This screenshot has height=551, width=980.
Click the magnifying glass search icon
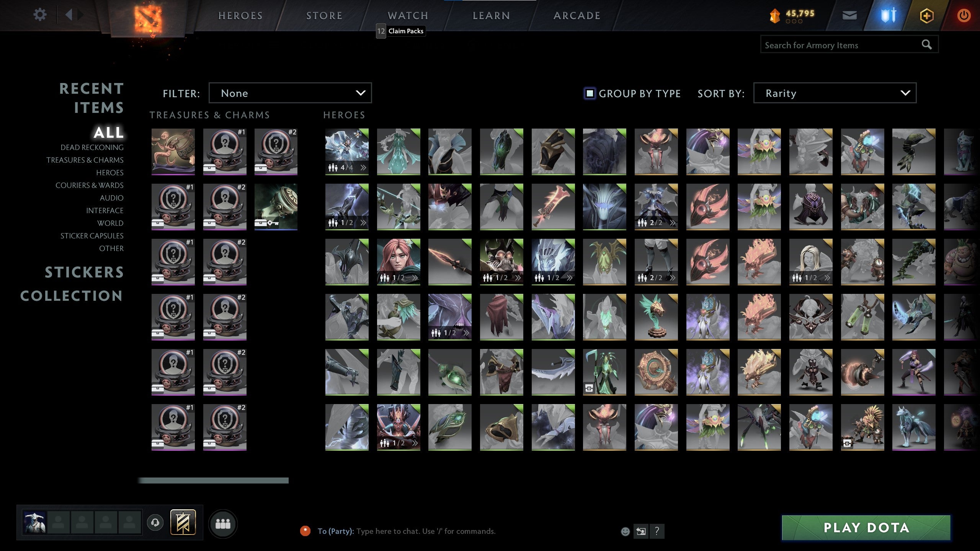(x=927, y=44)
